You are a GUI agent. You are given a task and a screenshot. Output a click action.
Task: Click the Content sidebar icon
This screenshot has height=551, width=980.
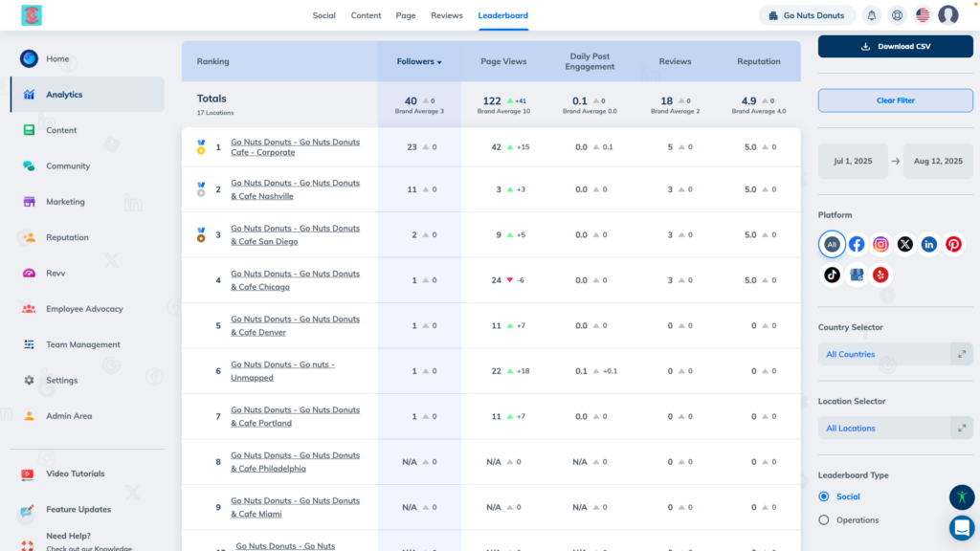(29, 130)
